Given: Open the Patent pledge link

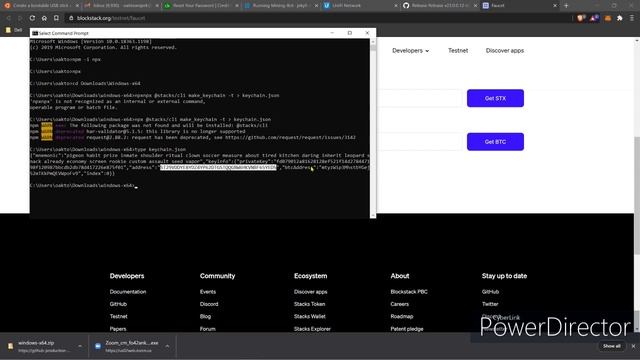Looking at the screenshot, I should (x=407, y=329).
